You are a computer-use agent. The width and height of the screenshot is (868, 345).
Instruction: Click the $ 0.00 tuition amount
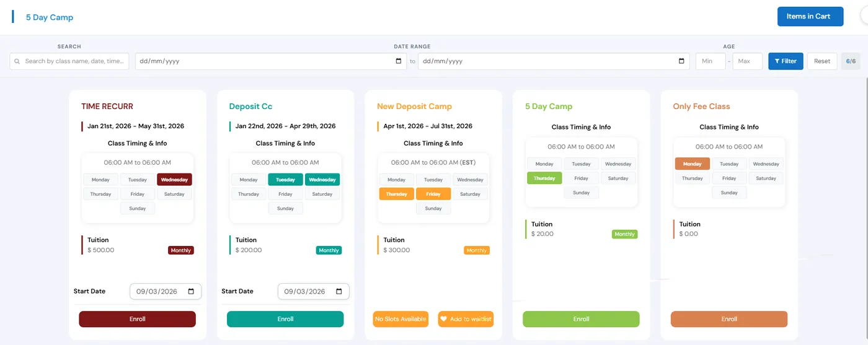click(x=688, y=234)
